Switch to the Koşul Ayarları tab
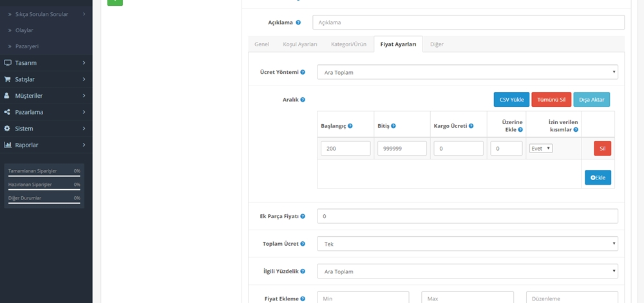This screenshot has width=644, height=303. coord(299,44)
